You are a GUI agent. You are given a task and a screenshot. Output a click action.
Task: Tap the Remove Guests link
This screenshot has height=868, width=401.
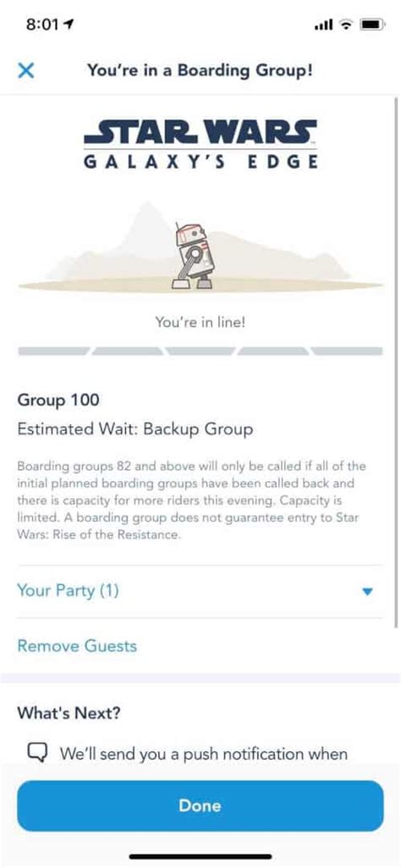tap(77, 646)
